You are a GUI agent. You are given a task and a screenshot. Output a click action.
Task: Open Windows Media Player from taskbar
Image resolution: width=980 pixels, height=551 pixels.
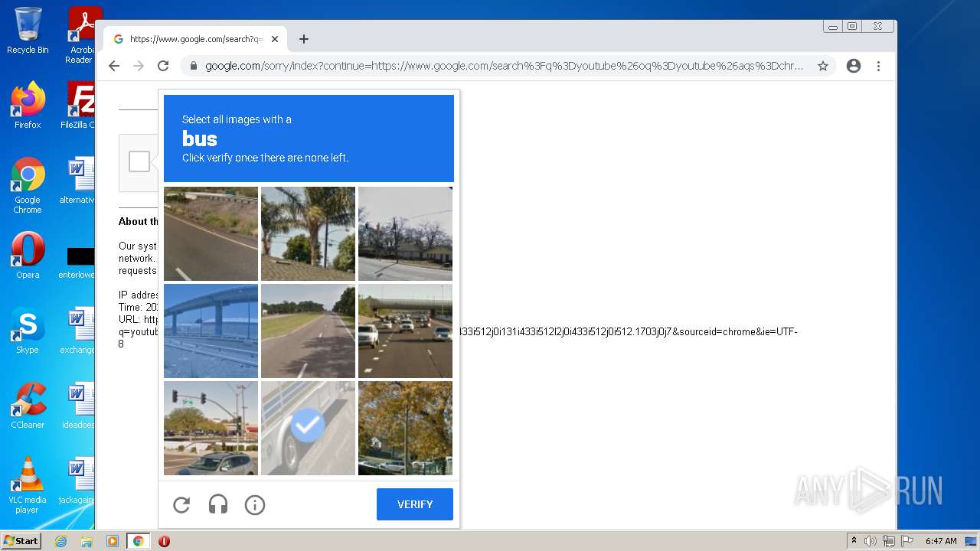click(x=113, y=541)
